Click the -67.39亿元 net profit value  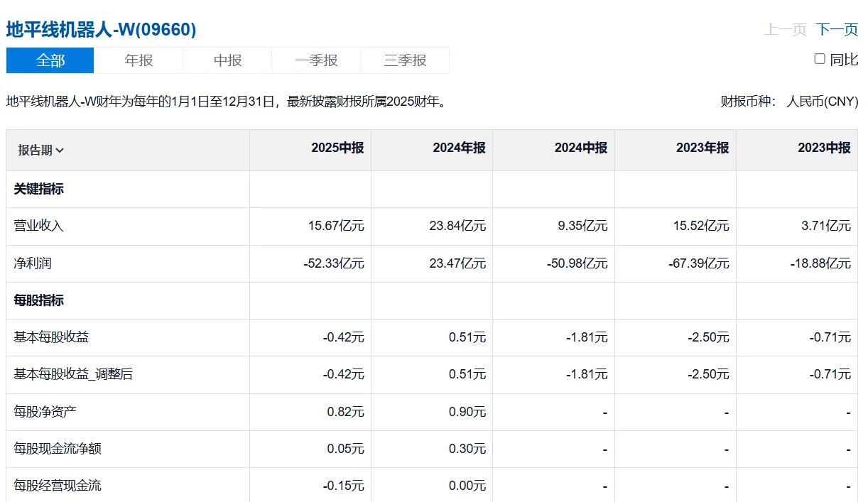tap(699, 263)
